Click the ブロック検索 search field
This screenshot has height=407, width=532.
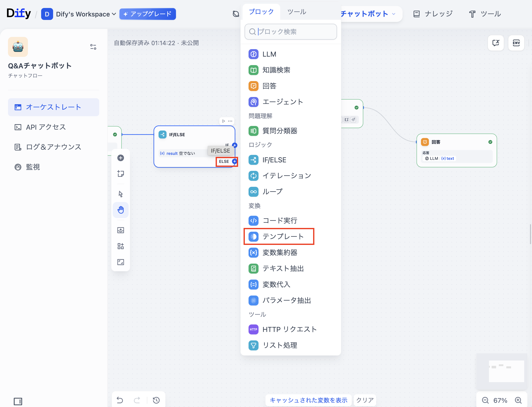point(291,32)
